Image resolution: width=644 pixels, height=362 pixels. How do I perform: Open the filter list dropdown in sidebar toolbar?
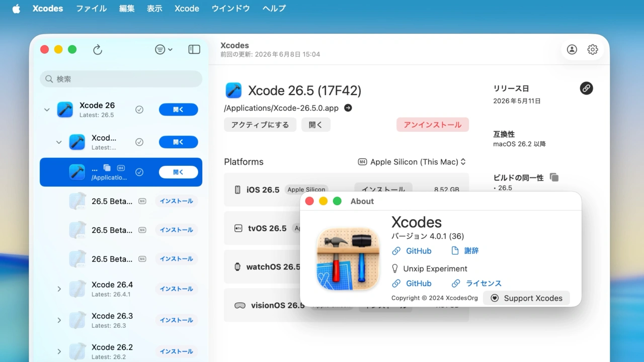164,49
